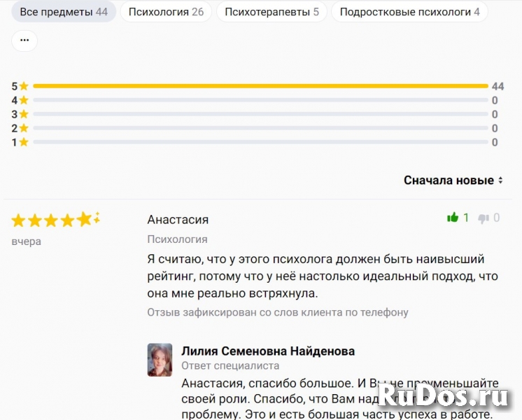
Task: Click the like count '1'
Action: (x=466, y=218)
